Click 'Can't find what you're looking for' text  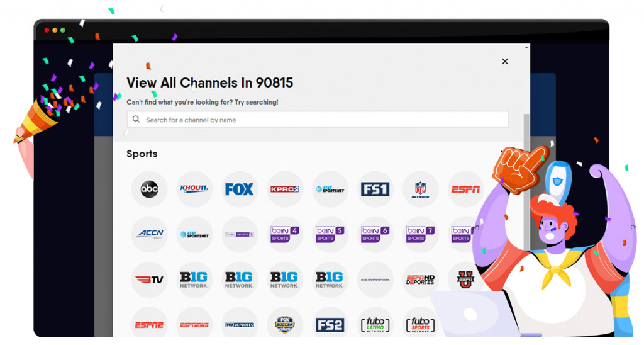(x=202, y=102)
